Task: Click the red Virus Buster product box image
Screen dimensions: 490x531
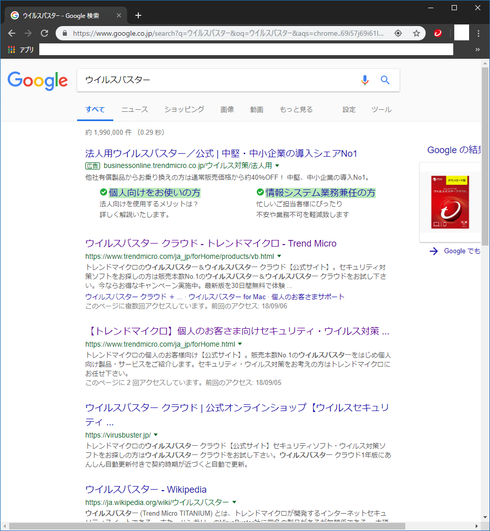Action: 450,202
